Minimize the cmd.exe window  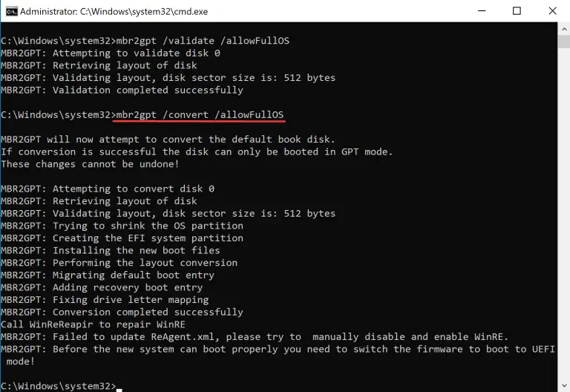pyautogui.click(x=482, y=11)
